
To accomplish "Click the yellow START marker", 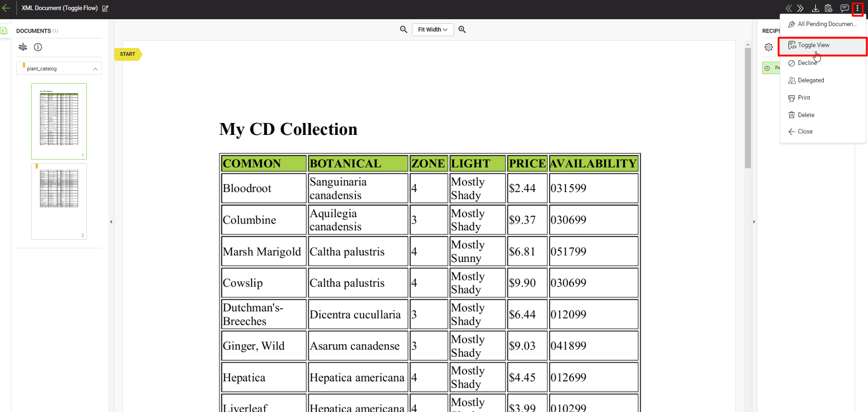I will [x=128, y=54].
